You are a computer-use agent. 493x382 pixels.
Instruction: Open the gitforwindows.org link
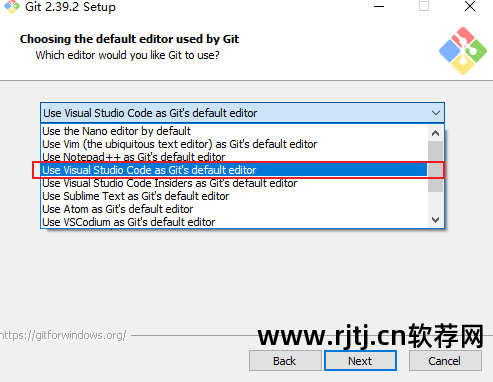(63, 335)
